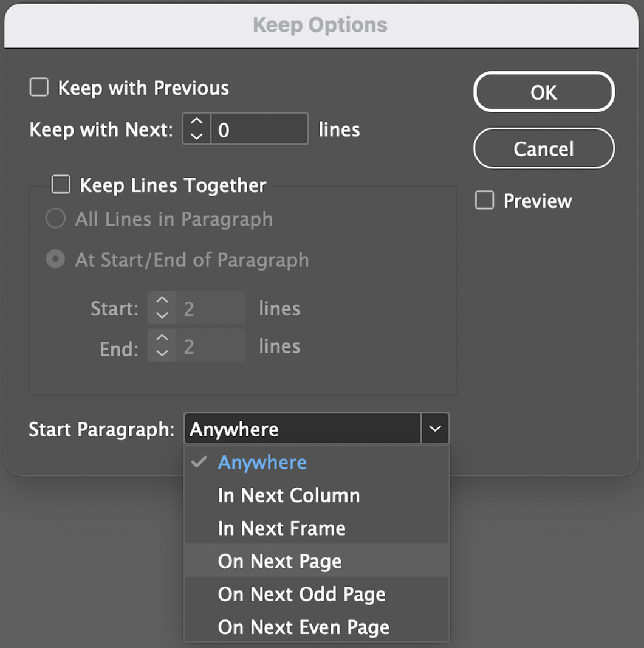Pick On Next Odd Page option
Viewport: 644px width, 648px height.
click(x=317, y=594)
